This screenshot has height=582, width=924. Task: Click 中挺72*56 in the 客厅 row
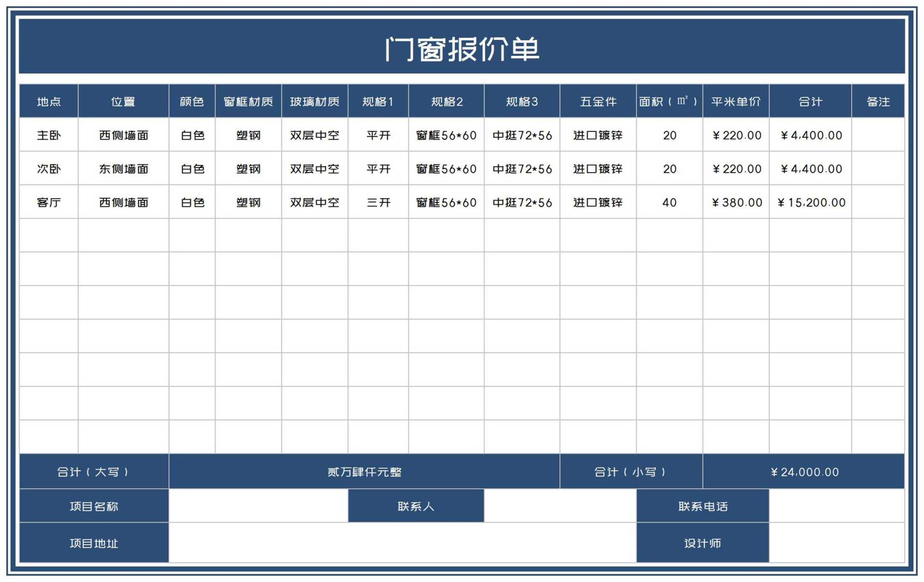522,202
